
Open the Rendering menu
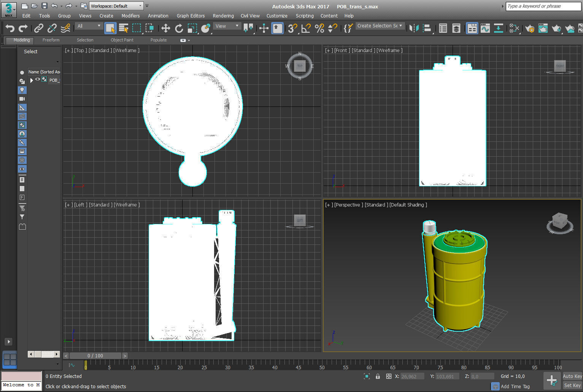click(x=223, y=16)
